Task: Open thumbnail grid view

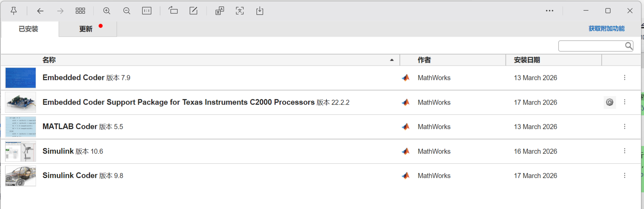Action: 80,11
